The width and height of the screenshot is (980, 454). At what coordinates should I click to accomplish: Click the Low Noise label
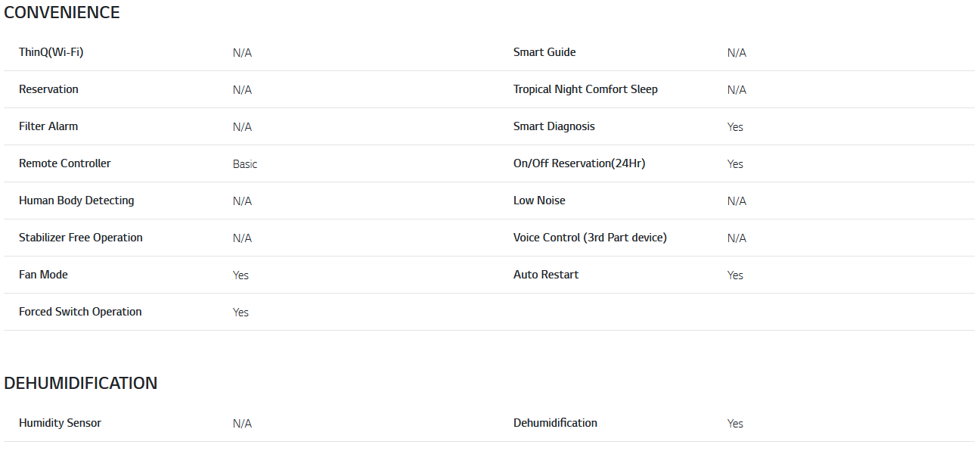[x=539, y=201]
